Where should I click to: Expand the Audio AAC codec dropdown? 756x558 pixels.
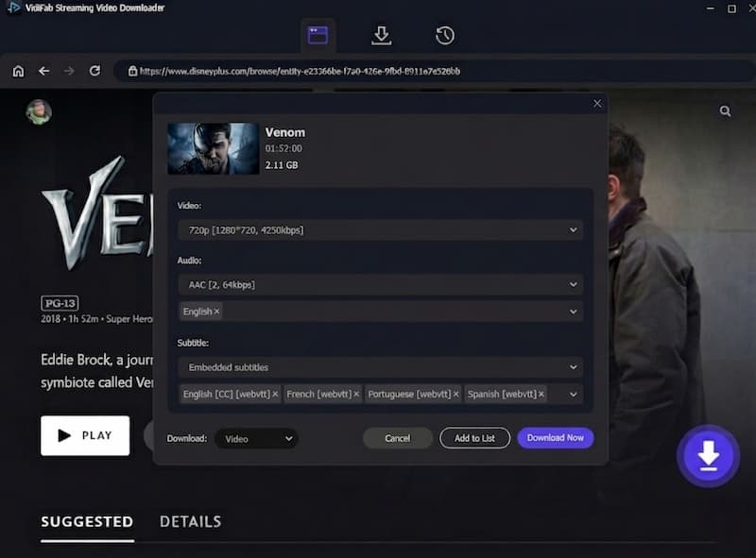pyautogui.click(x=381, y=285)
